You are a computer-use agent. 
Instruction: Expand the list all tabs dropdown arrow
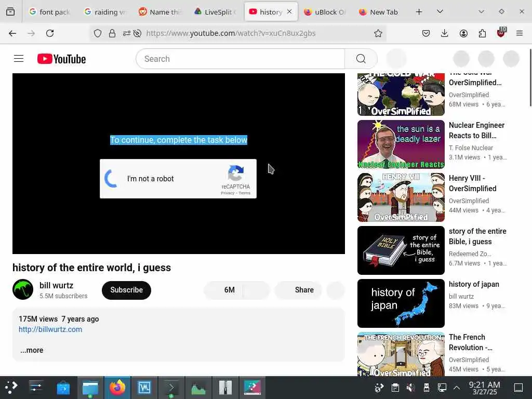440,11
